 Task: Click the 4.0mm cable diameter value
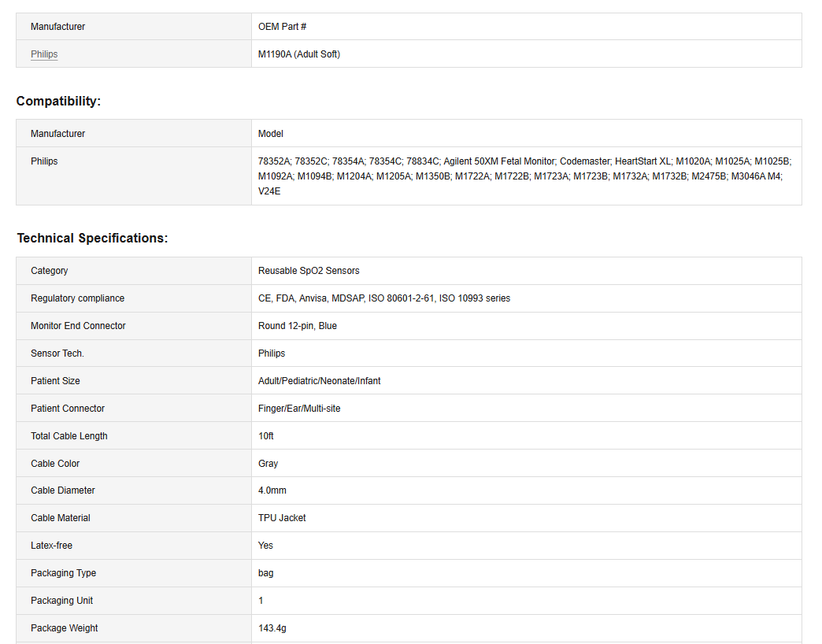click(x=272, y=490)
